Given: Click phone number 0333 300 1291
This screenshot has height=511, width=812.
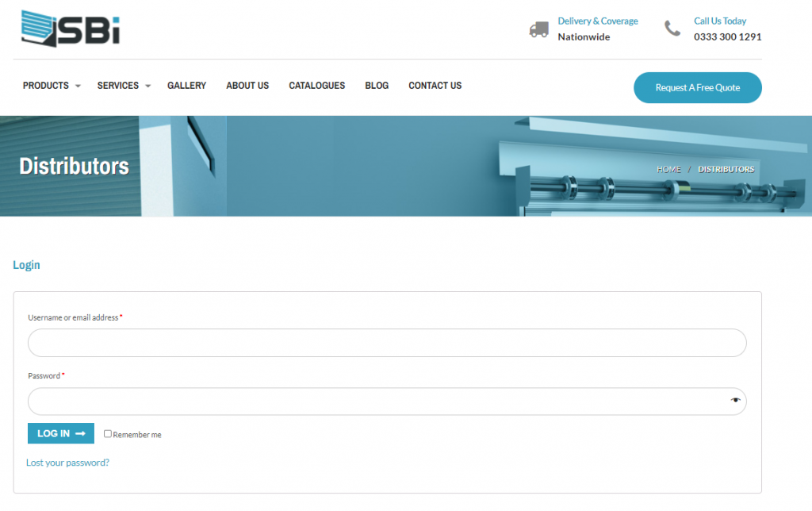Looking at the screenshot, I should click(728, 36).
